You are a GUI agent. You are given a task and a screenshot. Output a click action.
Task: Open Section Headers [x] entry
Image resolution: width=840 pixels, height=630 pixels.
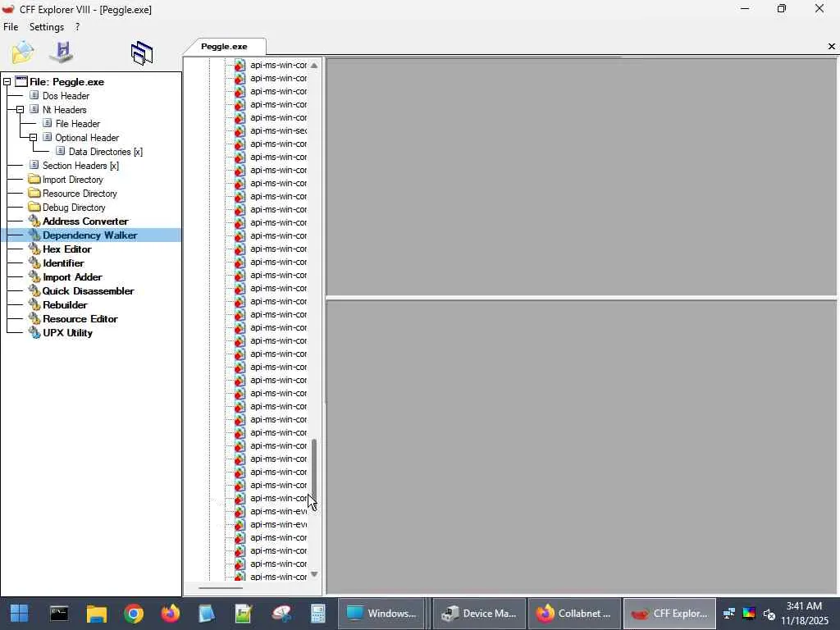pos(81,166)
